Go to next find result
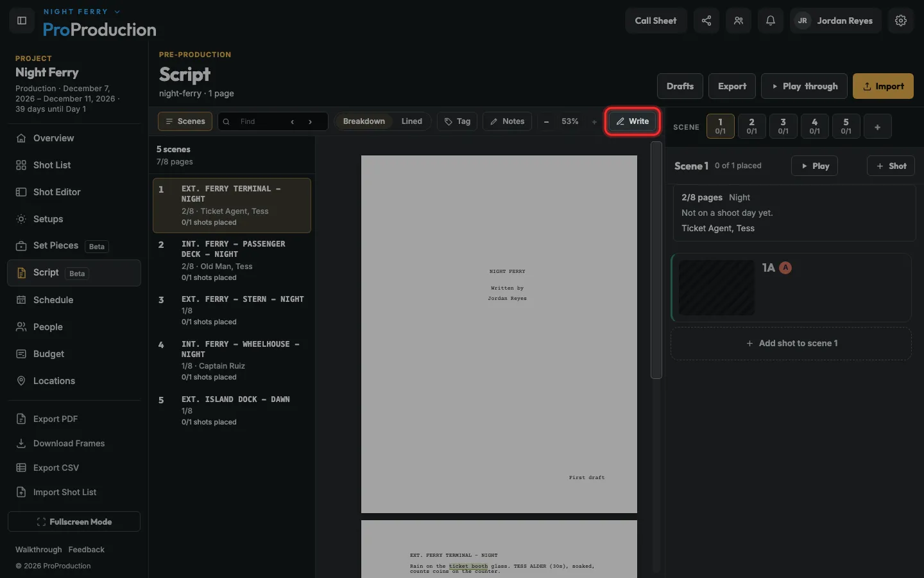Viewport: 924px width, 578px height. click(311, 121)
